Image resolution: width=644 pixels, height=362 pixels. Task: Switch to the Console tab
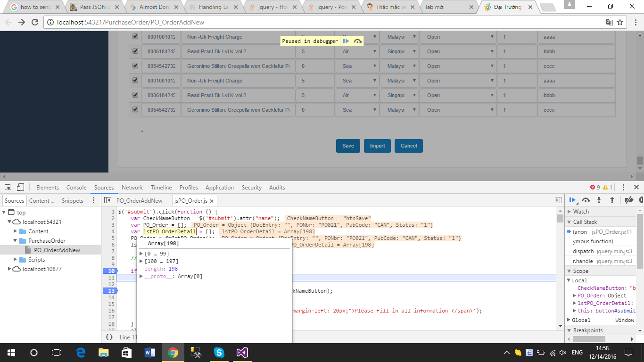pyautogui.click(x=76, y=188)
